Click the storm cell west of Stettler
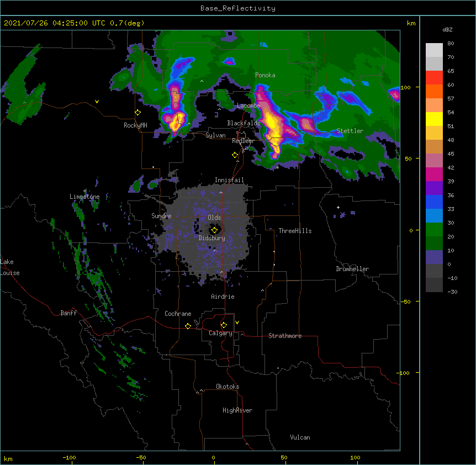This screenshot has height=465, width=476. (306, 125)
